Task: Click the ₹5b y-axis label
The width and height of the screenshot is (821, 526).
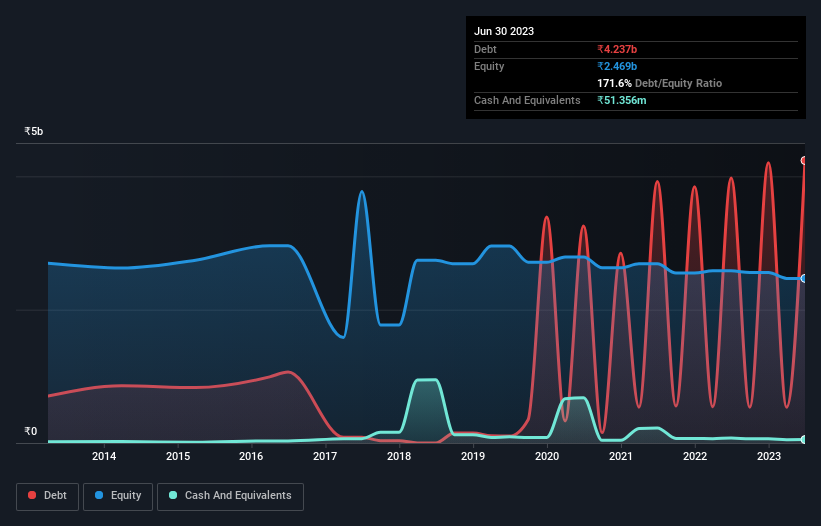Action: [x=34, y=131]
